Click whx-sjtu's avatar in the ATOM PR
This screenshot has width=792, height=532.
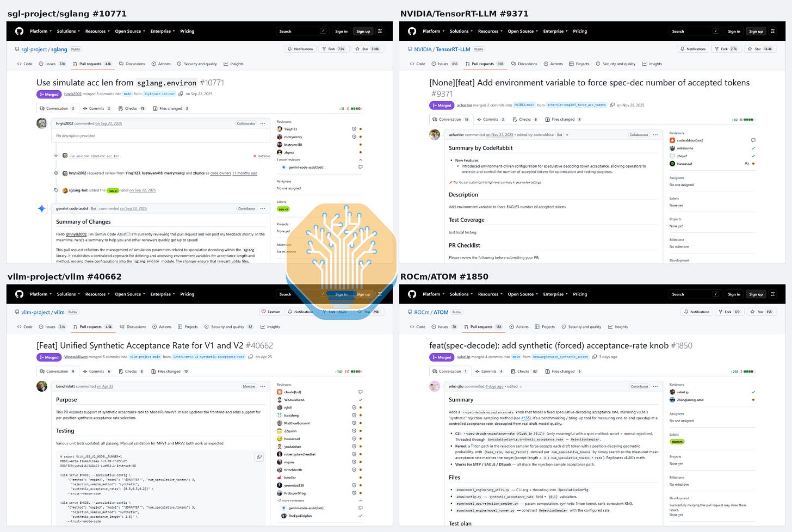[x=435, y=386]
